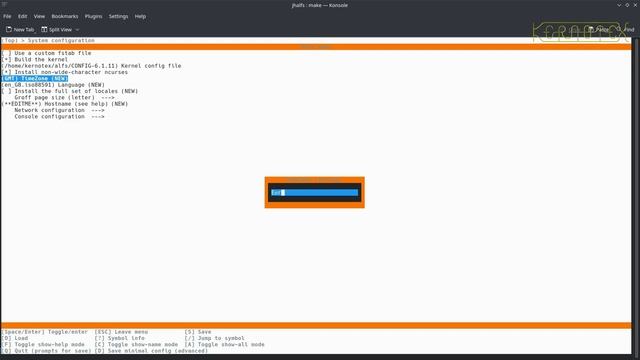This screenshot has height=360, width=640.
Task: Expand the Split View dropdown arrow
Action: coord(77,29)
